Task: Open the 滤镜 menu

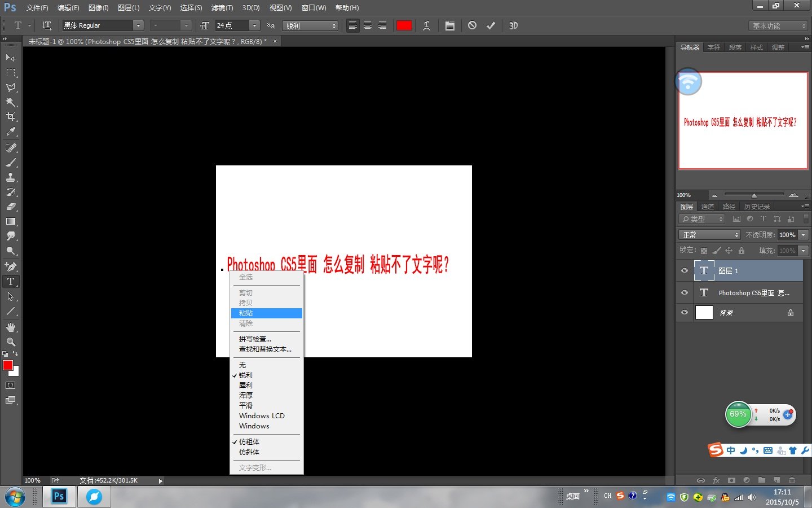Action: 222,7
